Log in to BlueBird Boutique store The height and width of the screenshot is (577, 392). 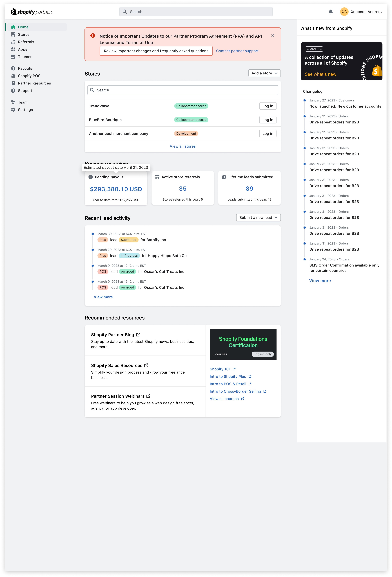268,120
